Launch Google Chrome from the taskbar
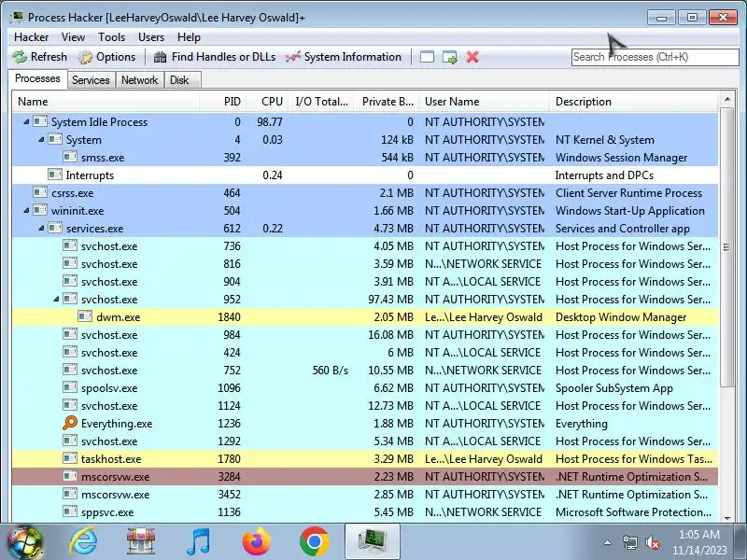 pos(315,542)
